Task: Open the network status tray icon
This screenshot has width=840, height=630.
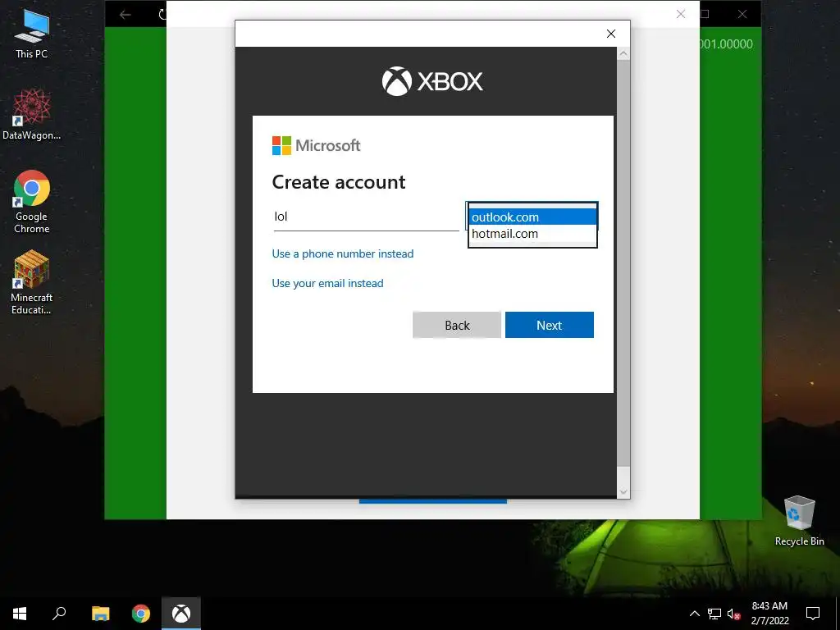Action: (714, 614)
